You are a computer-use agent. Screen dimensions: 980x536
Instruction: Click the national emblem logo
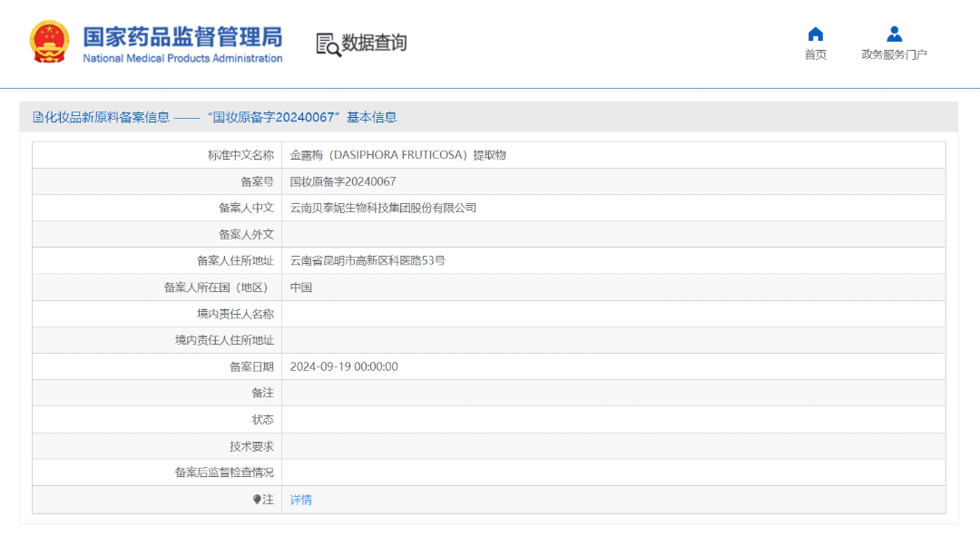point(49,42)
